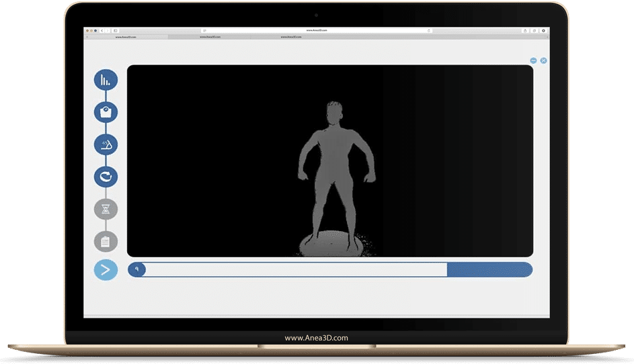Toggle the browser sidebar button
Viewport: 634px width, 364px height.
(x=115, y=31)
